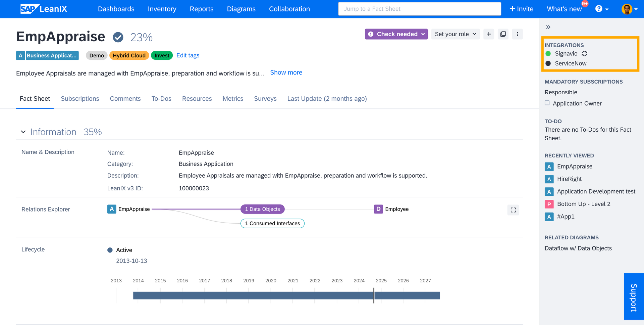Viewport: 644px width, 325px height.
Task: Click the quality seal checkmark beside EmpAppraise
Action: click(118, 37)
